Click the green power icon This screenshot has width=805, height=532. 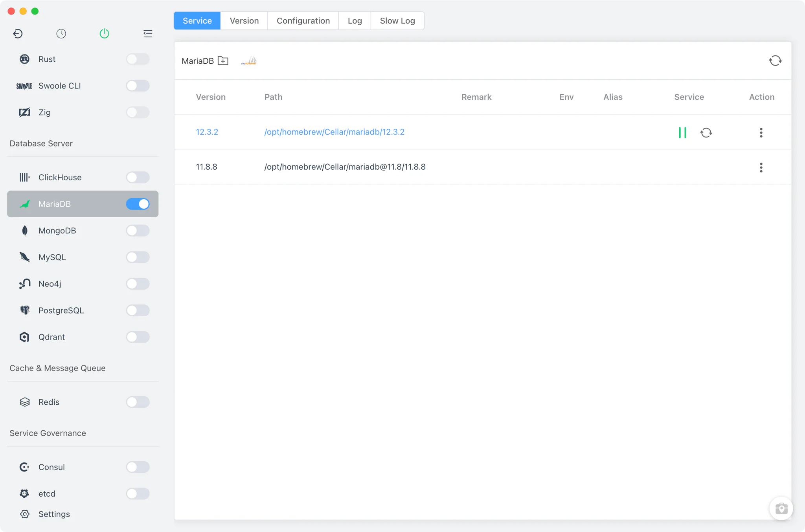104,34
